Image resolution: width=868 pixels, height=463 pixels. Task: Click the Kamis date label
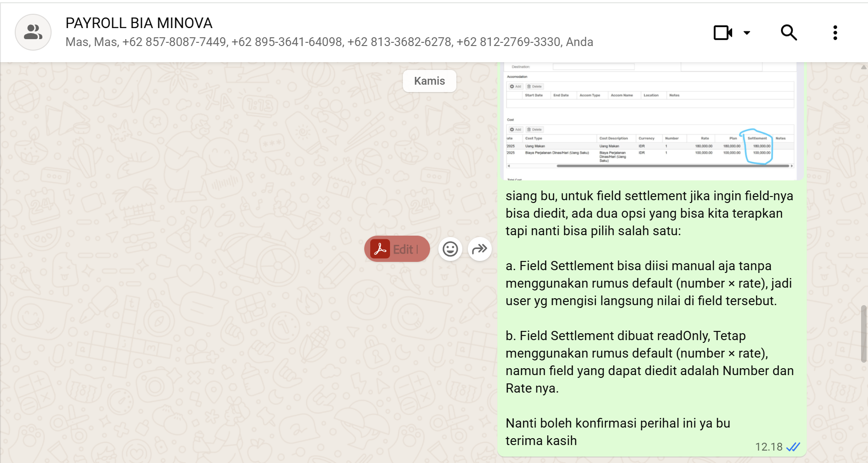coord(429,81)
